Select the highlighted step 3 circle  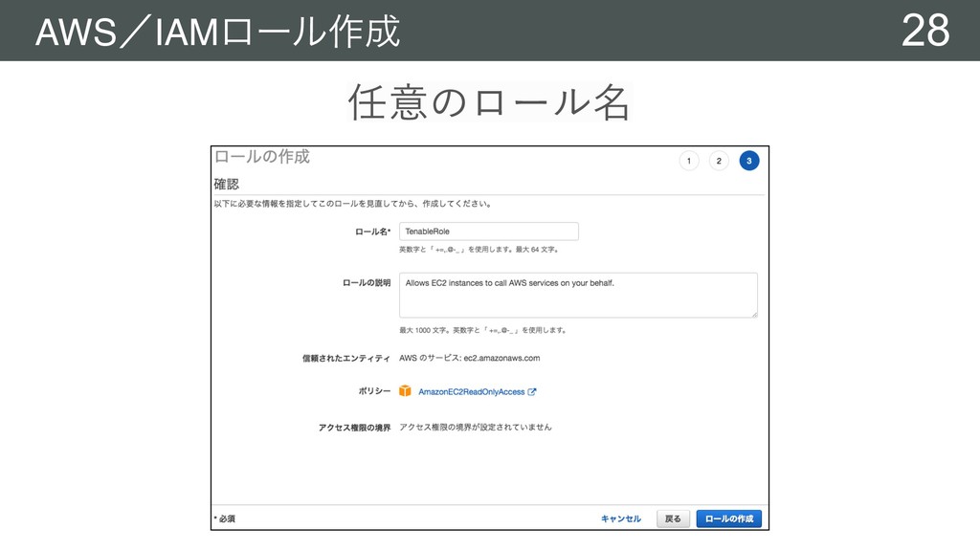[x=748, y=161]
